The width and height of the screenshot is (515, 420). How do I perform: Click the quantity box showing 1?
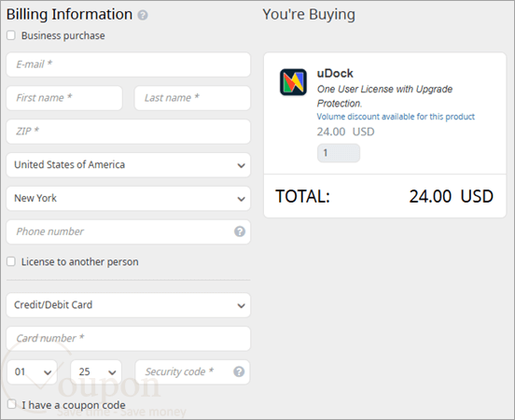coord(339,153)
